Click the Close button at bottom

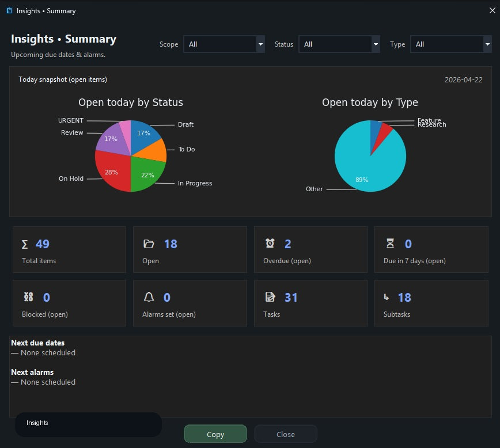[285, 434]
